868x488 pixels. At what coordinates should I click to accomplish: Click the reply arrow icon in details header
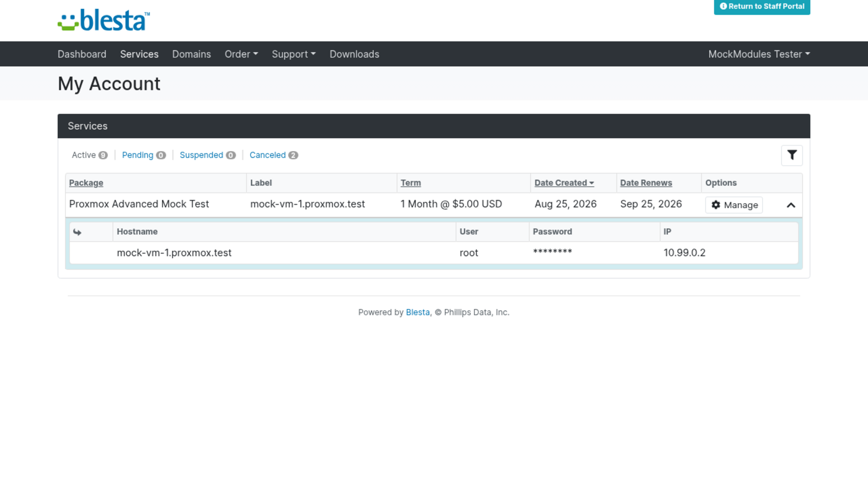tap(77, 232)
